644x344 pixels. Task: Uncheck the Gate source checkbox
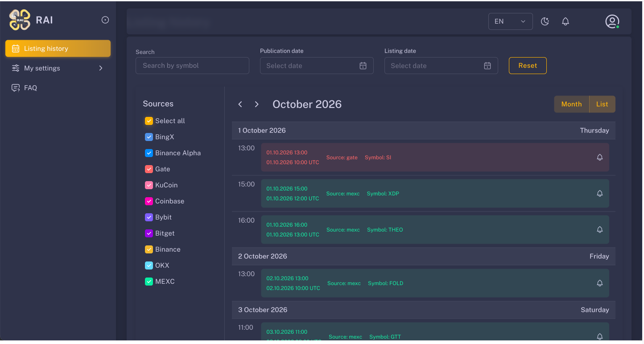(149, 169)
